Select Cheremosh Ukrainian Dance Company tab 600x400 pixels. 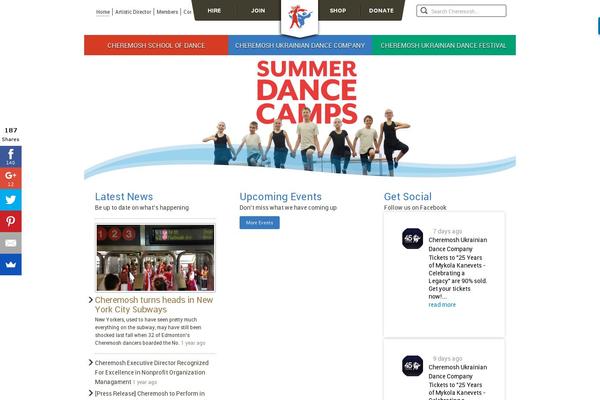tap(300, 45)
